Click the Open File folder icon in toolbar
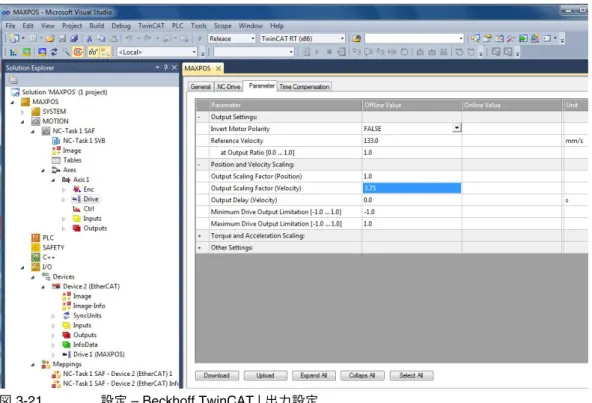Image resolution: width=592 pixels, height=403 pixels. [50, 39]
